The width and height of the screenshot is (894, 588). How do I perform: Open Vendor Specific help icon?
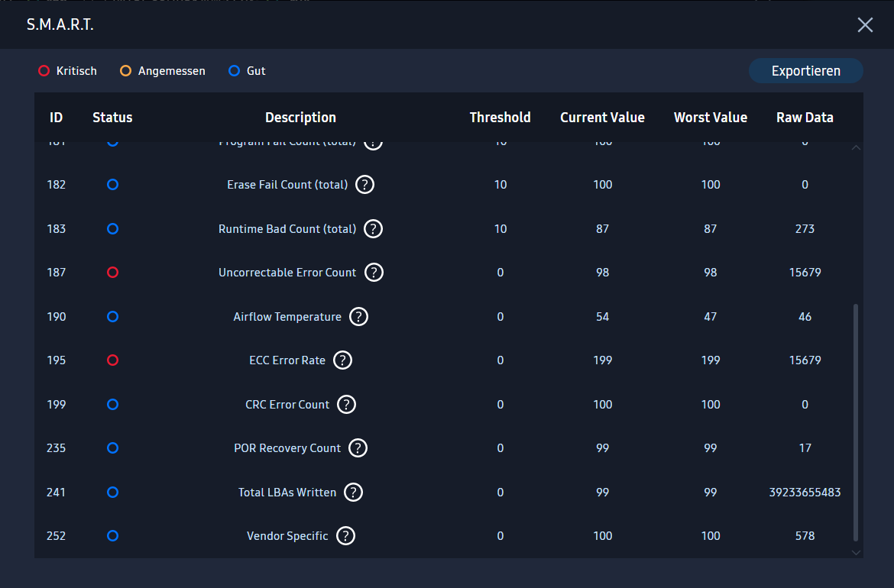[345, 536]
